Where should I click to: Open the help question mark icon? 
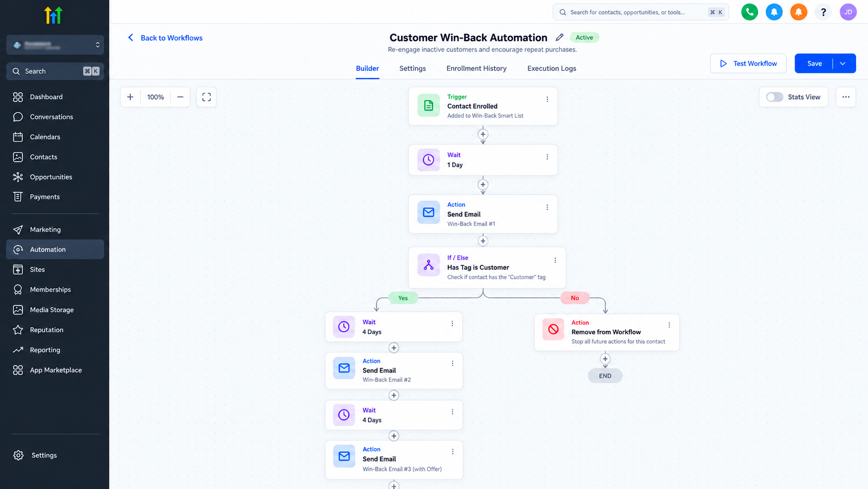tap(823, 12)
